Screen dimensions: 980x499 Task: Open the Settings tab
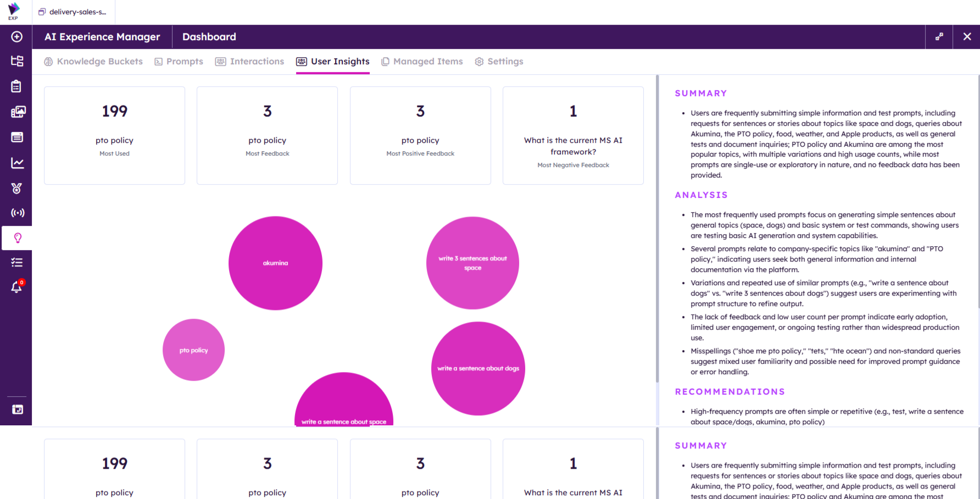[499, 62]
